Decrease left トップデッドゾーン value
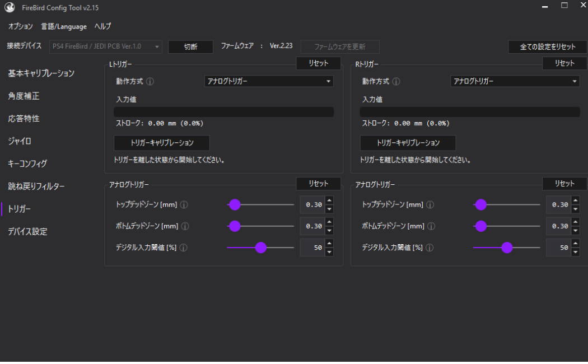This screenshot has width=588, height=364. (x=329, y=209)
